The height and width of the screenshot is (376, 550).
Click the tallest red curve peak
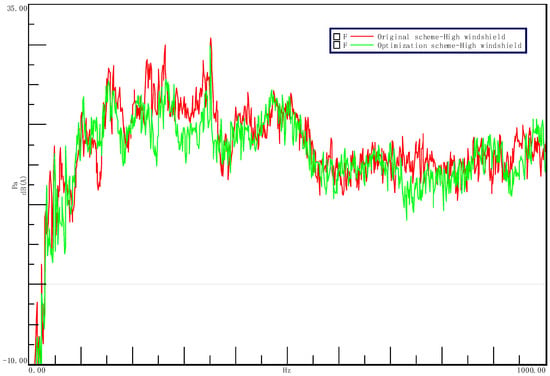(x=210, y=38)
